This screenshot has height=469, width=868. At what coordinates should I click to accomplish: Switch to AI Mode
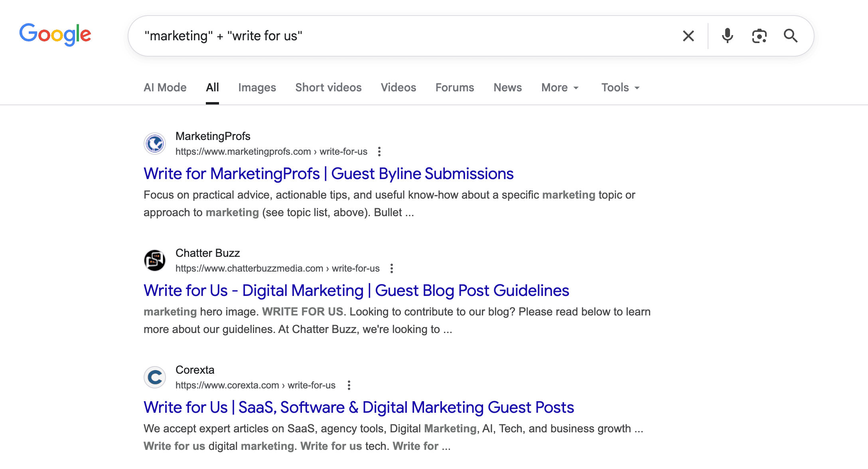click(165, 87)
